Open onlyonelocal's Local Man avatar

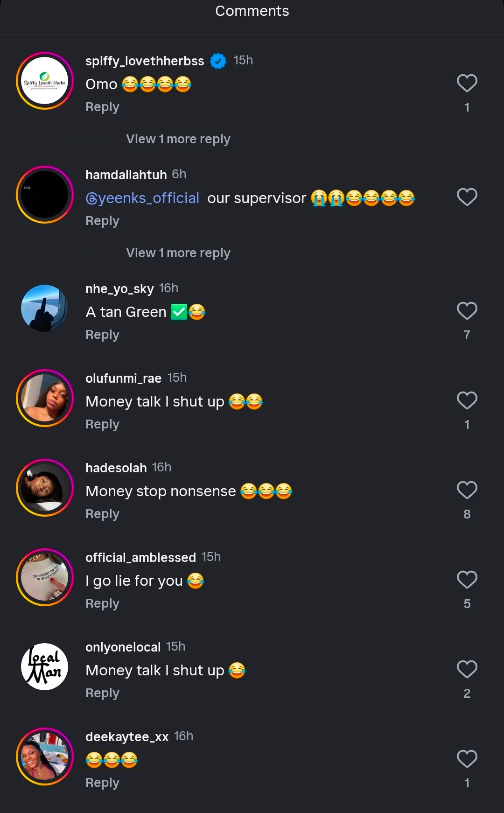tap(45, 666)
